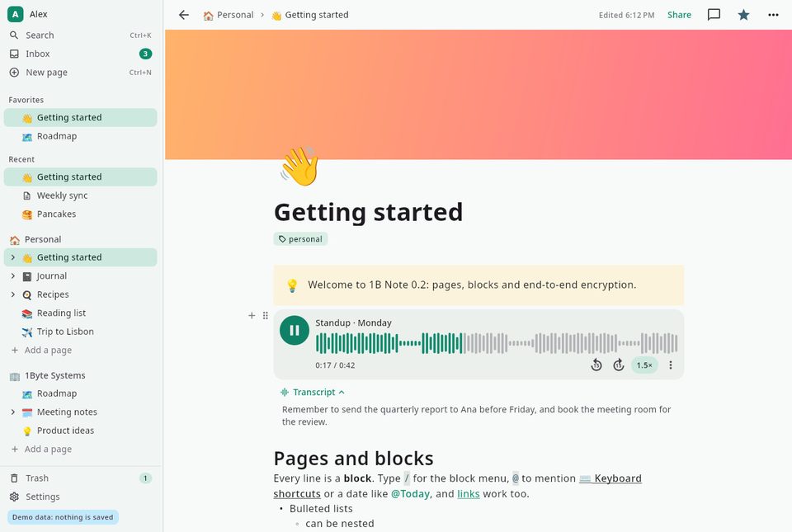Expand the Journal page
Viewport: 792px width, 532px height.
[x=13, y=276]
